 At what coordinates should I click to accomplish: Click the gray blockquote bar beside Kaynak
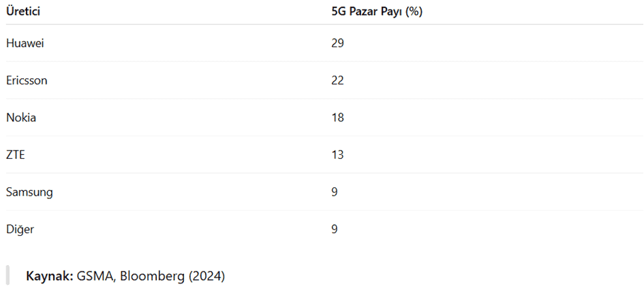8,275
